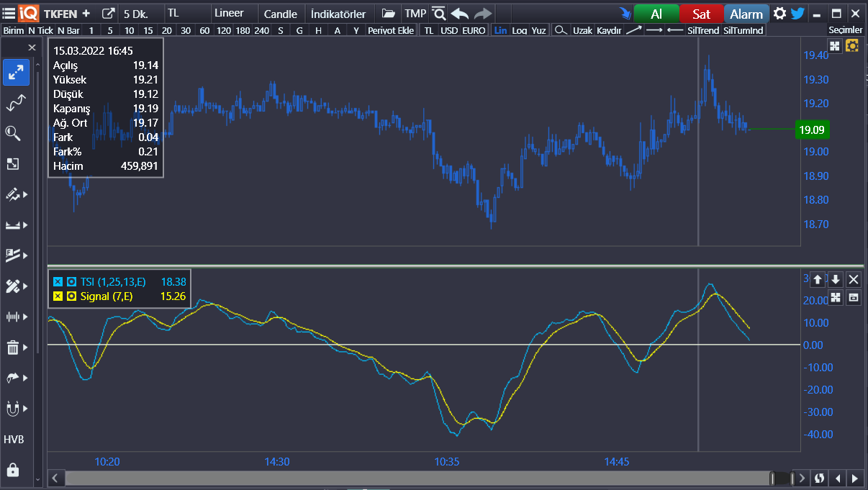Open chart in external window icon
Viewport: 868px width, 490px height.
point(108,14)
